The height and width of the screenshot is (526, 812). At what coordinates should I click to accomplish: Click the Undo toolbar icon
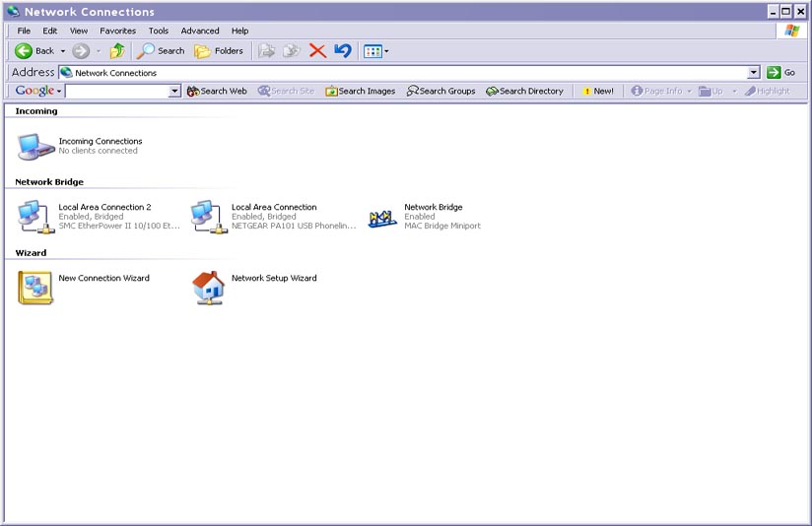click(x=342, y=51)
